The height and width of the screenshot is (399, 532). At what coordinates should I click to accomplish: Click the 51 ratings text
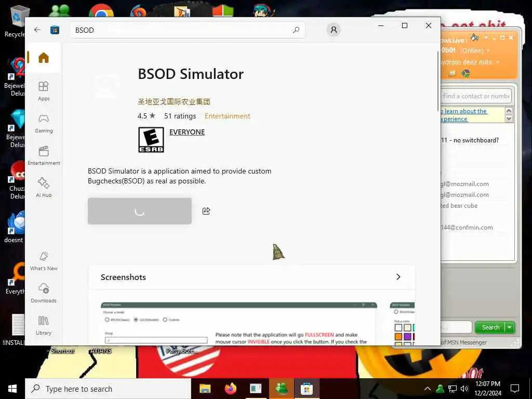pos(180,116)
